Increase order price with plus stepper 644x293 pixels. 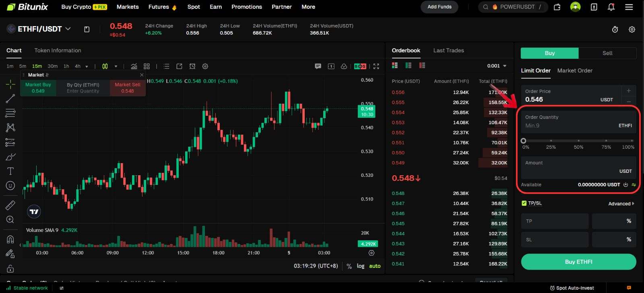(x=629, y=90)
